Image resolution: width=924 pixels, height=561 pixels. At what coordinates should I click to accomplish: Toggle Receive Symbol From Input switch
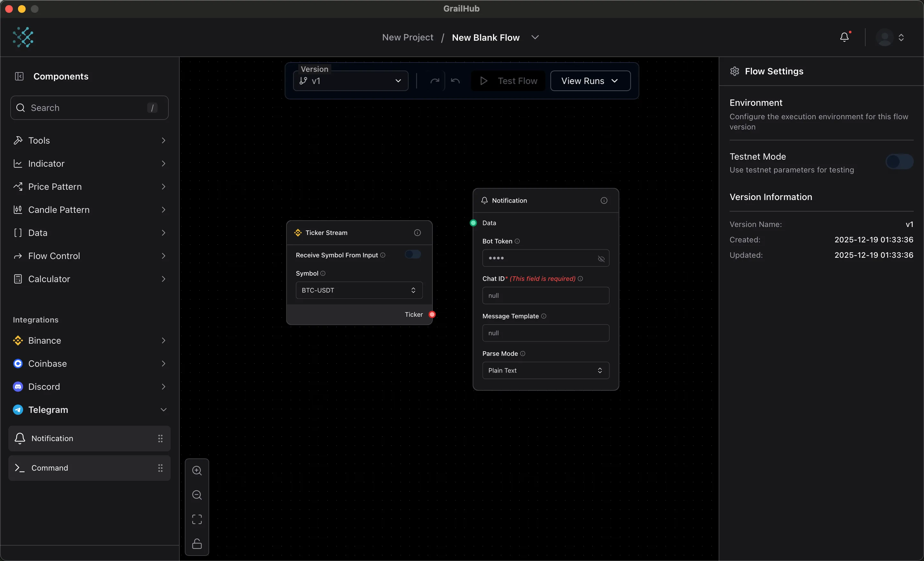(x=413, y=255)
